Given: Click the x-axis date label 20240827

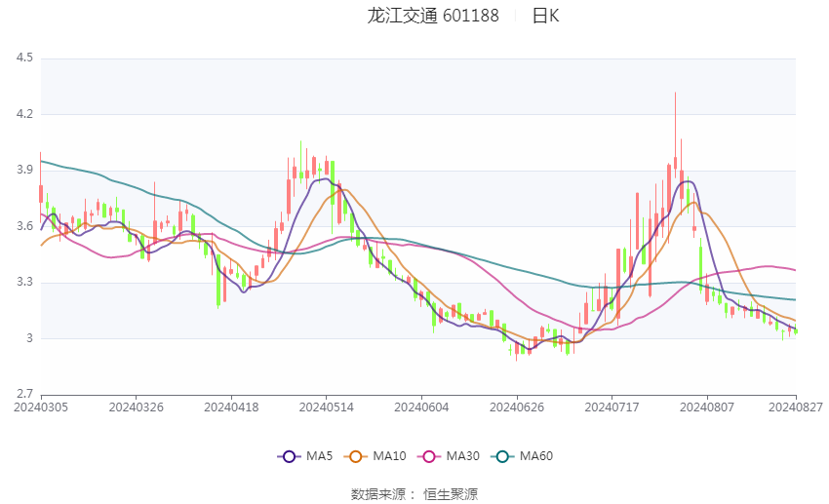Looking at the screenshot, I should click(796, 407).
